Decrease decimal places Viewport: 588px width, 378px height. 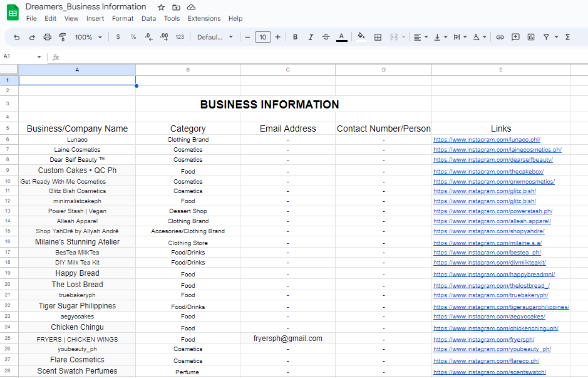click(x=149, y=37)
